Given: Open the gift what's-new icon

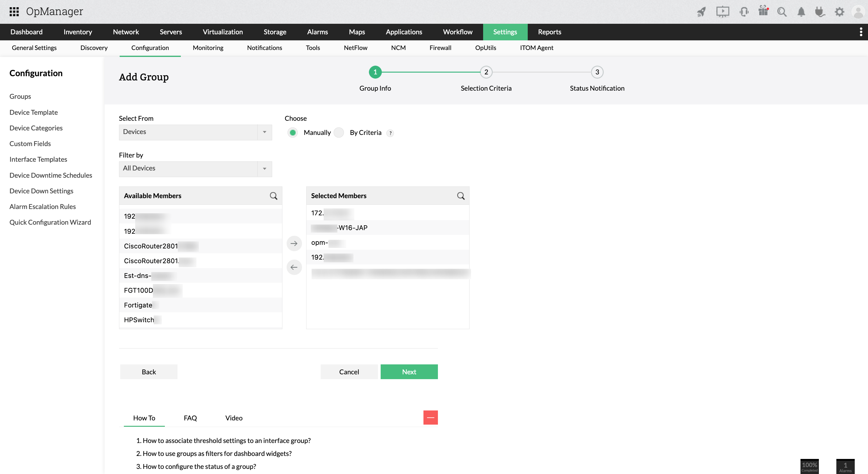Looking at the screenshot, I should (763, 11).
